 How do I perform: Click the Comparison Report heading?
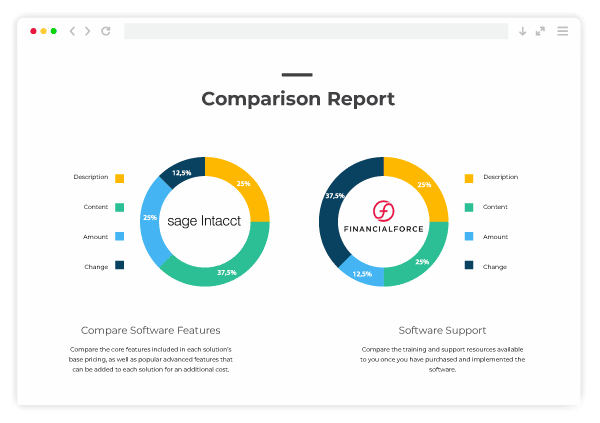point(298,99)
